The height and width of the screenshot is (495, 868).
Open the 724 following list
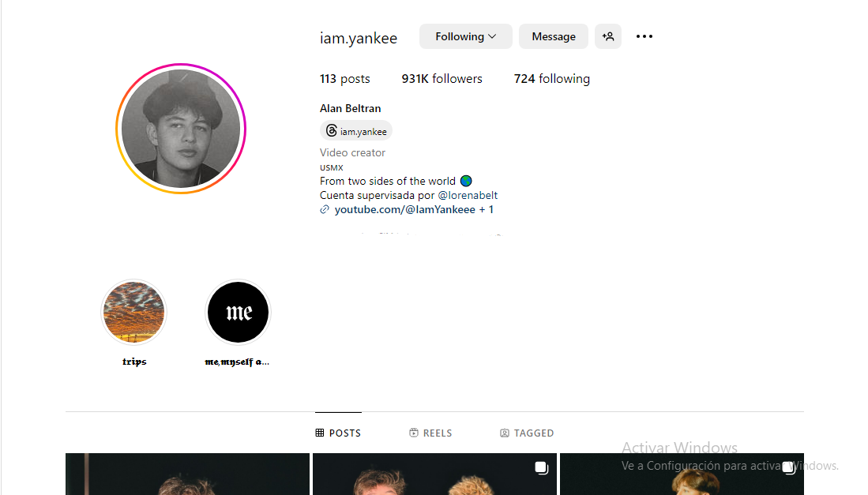(x=552, y=78)
